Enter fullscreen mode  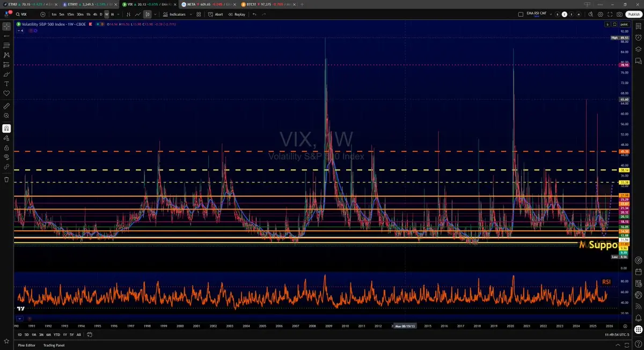(610, 14)
